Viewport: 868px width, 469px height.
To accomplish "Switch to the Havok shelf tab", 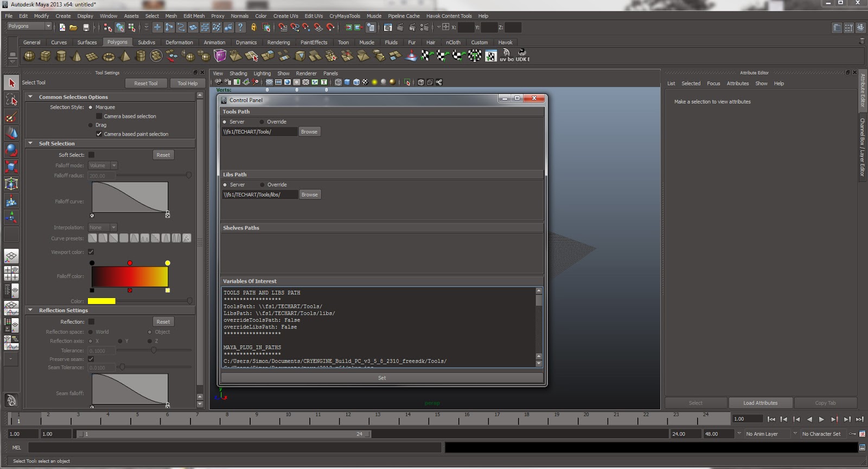I will click(505, 42).
